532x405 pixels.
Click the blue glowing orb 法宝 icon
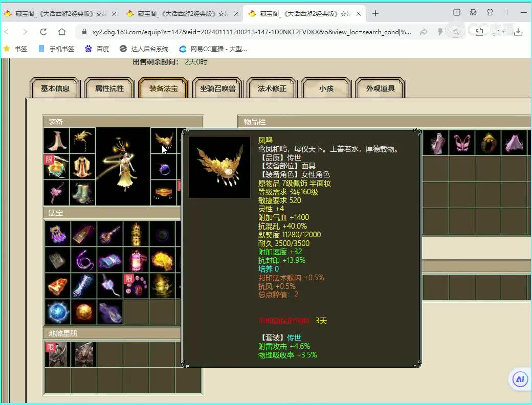(58, 312)
